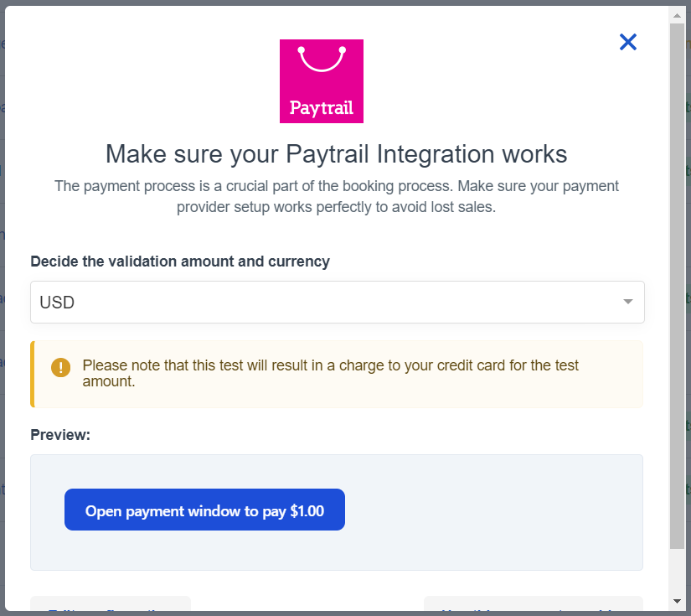Click the yellow warning exclamation icon
The height and width of the screenshot is (616, 691).
(x=61, y=367)
